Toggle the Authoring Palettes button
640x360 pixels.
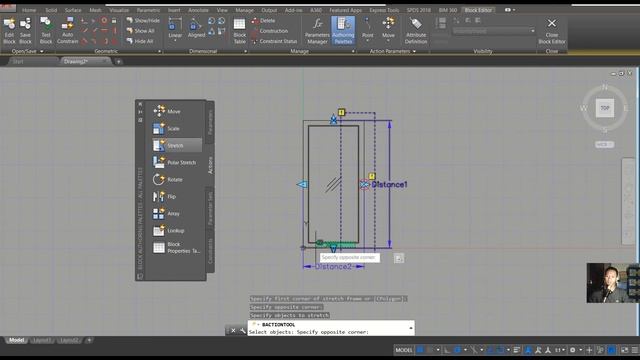tap(343, 31)
